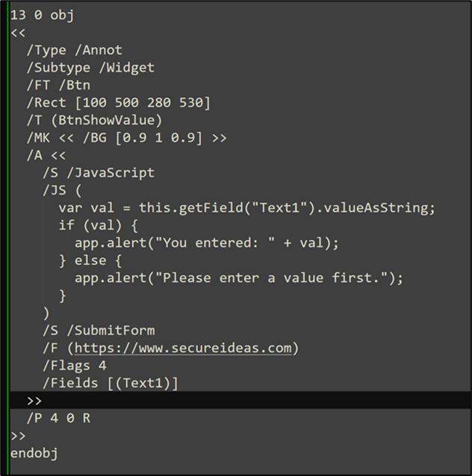The height and width of the screenshot is (476, 472).
Task: Click the "/S /SubmitForm" line
Action: tap(98, 331)
